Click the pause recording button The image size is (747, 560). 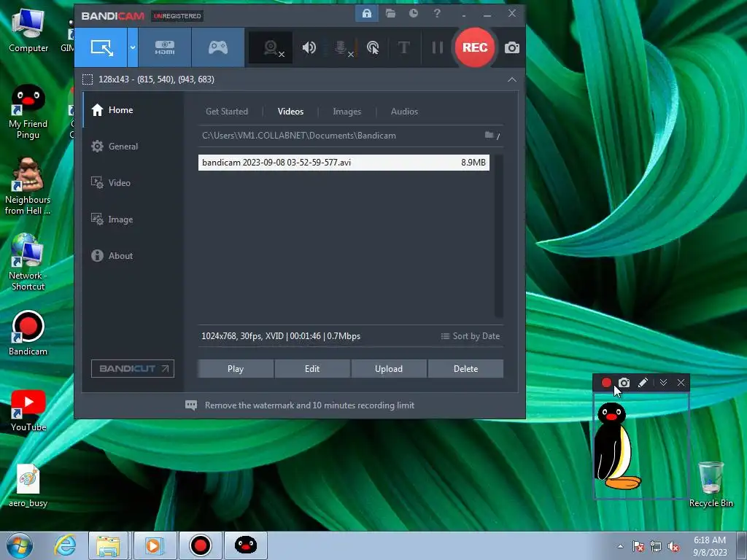pyautogui.click(x=438, y=47)
